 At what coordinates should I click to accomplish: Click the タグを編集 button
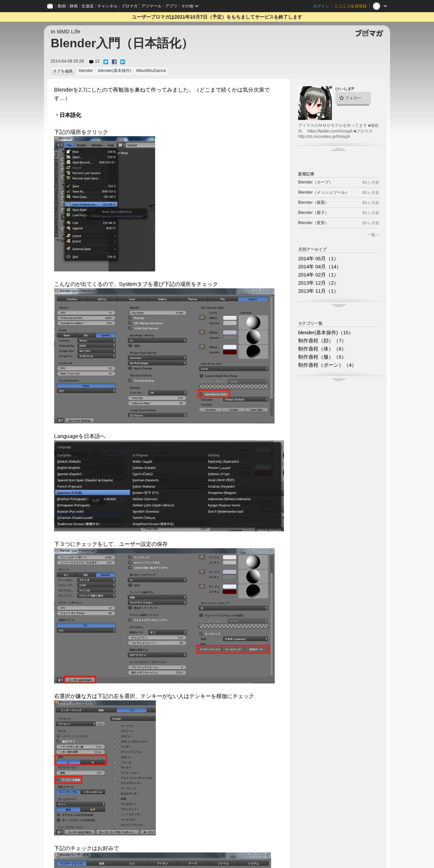click(x=63, y=71)
